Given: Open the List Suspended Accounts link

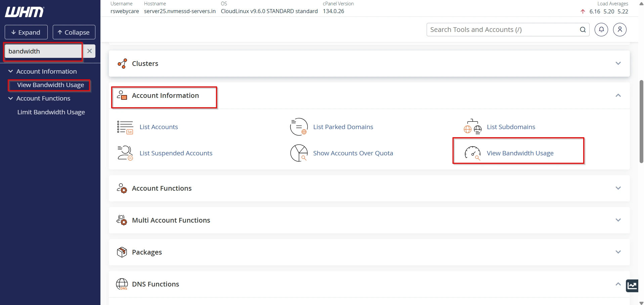Looking at the screenshot, I should [x=176, y=153].
